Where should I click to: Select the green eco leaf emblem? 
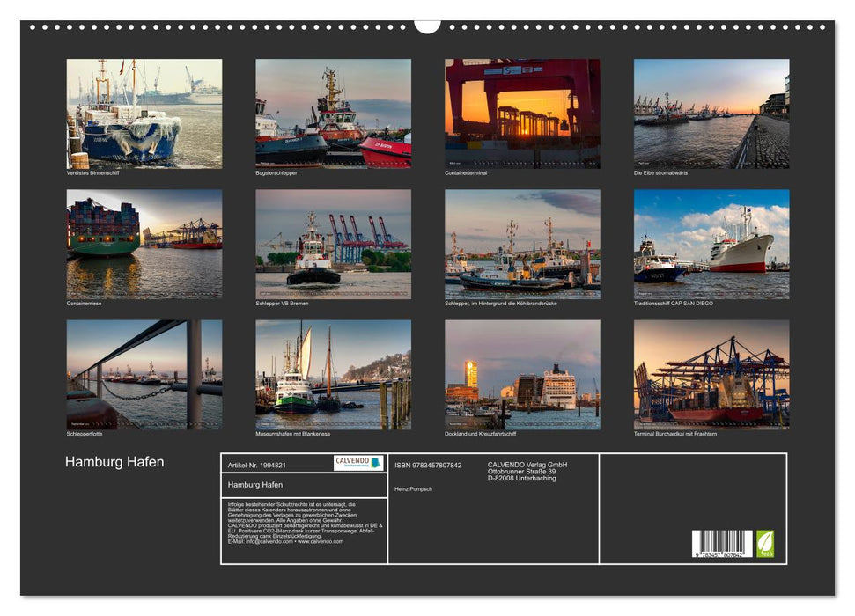tap(764, 541)
